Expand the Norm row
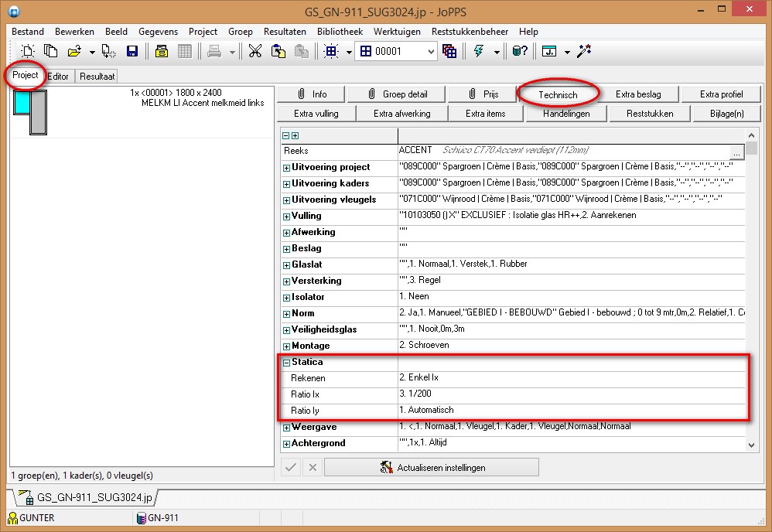Screen dimensions: 772x532 286,314
